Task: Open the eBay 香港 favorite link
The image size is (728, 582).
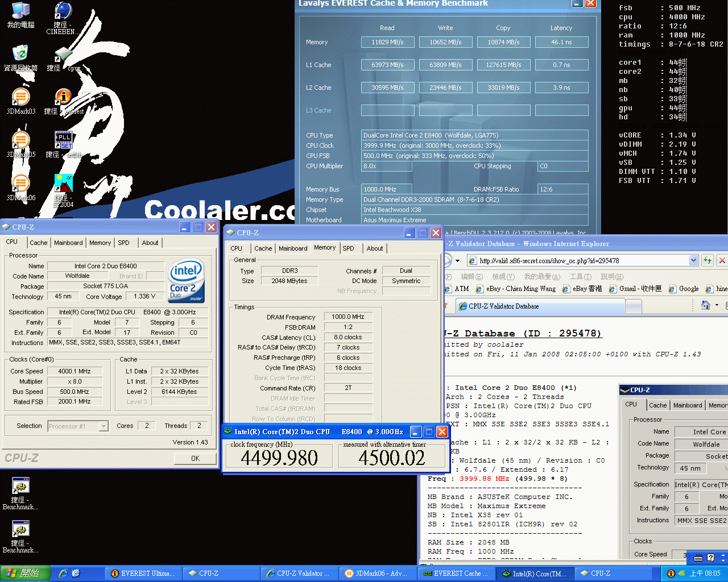Action: 582,289
